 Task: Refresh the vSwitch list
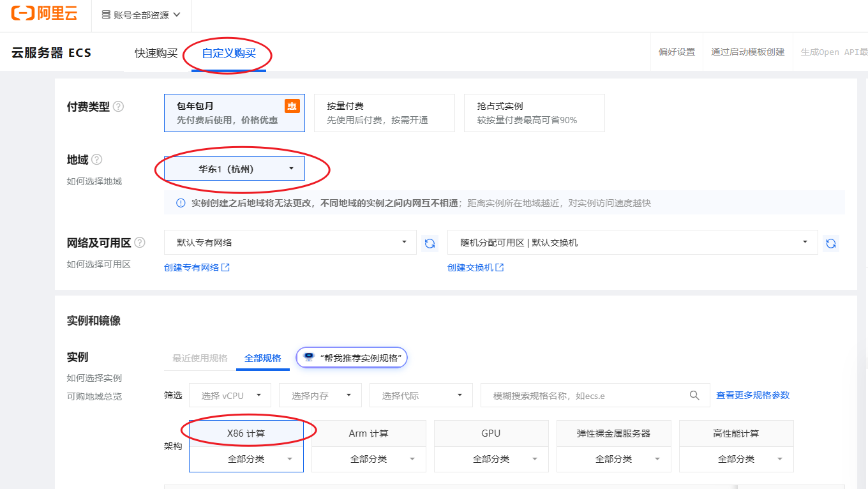(x=831, y=243)
